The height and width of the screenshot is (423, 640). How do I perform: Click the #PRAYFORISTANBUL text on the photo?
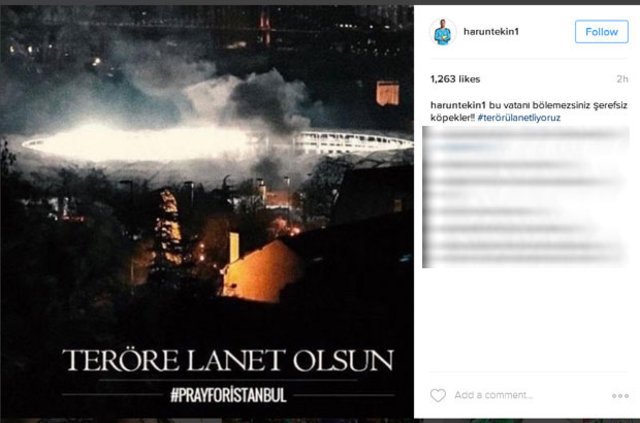[228, 395]
